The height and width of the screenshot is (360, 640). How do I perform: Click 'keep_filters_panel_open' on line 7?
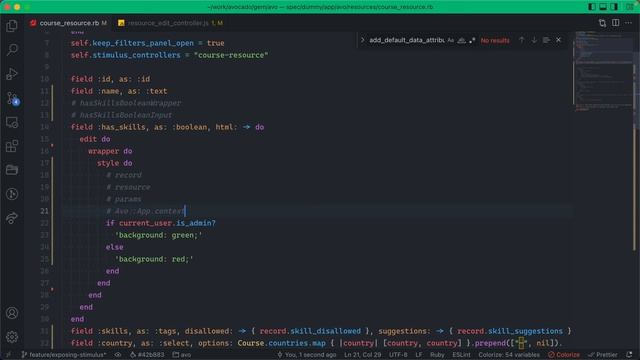tap(143, 43)
